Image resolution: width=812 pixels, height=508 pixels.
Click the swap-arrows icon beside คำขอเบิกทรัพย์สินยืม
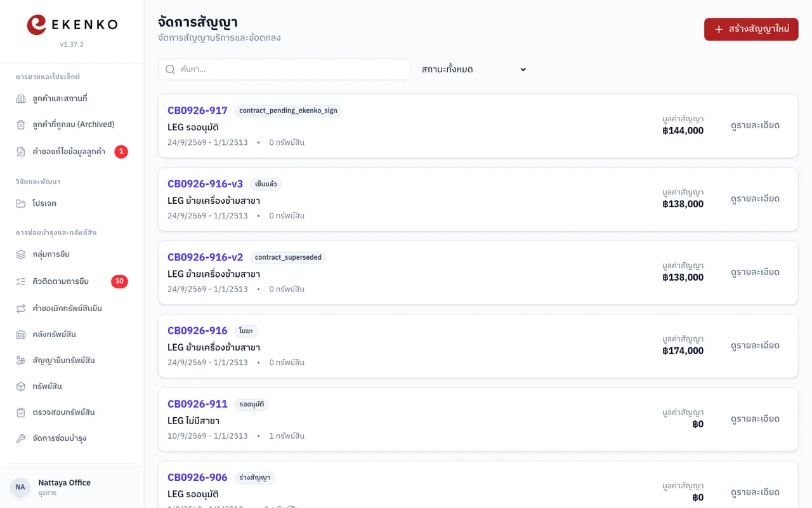coord(21,308)
